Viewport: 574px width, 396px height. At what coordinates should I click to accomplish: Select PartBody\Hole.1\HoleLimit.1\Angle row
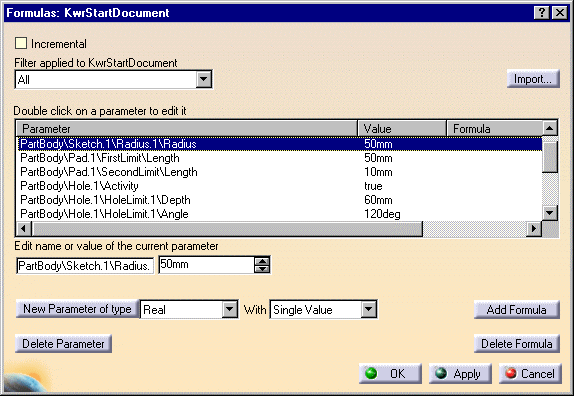point(280,214)
